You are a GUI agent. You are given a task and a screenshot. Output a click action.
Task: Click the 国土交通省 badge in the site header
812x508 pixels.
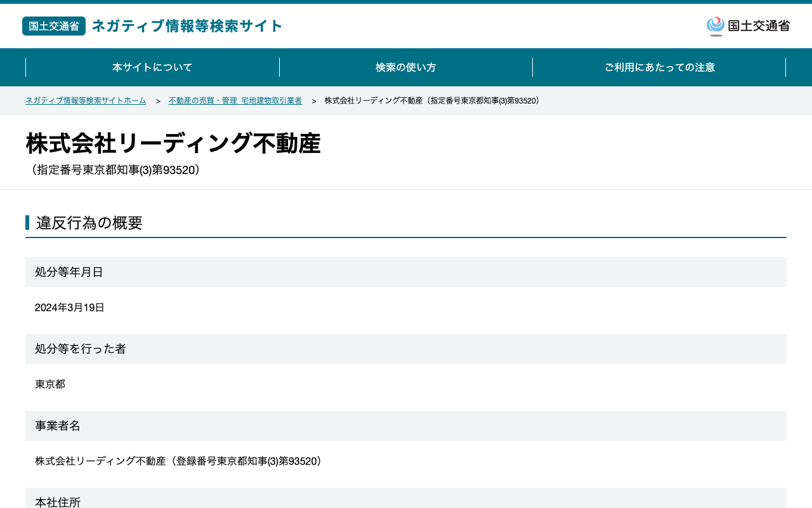point(54,26)
